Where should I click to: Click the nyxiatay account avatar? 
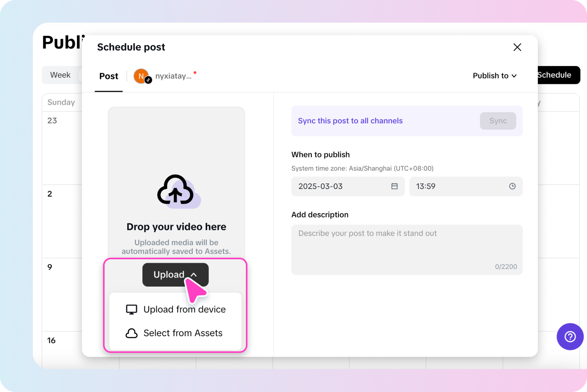[141, 76]
